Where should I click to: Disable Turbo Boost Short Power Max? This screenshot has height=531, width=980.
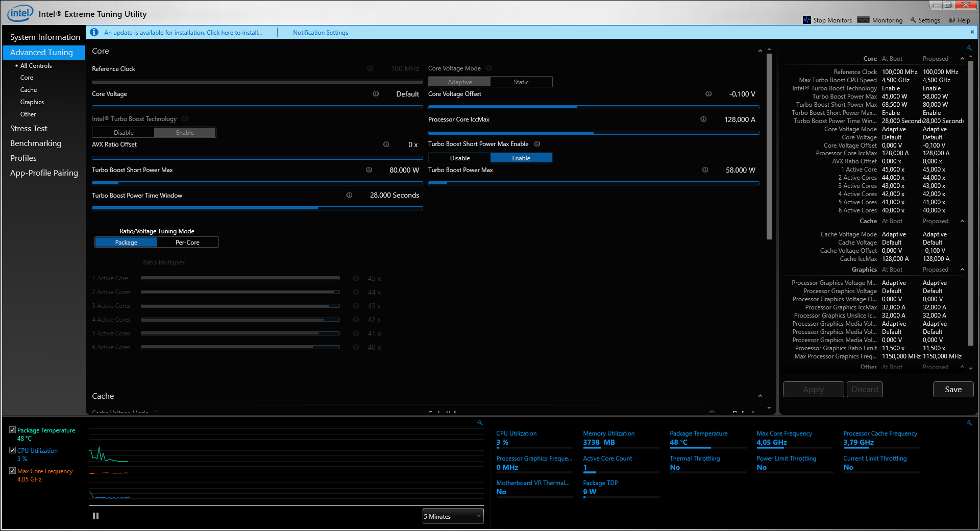pyautogui.click(x=460, y=158)
